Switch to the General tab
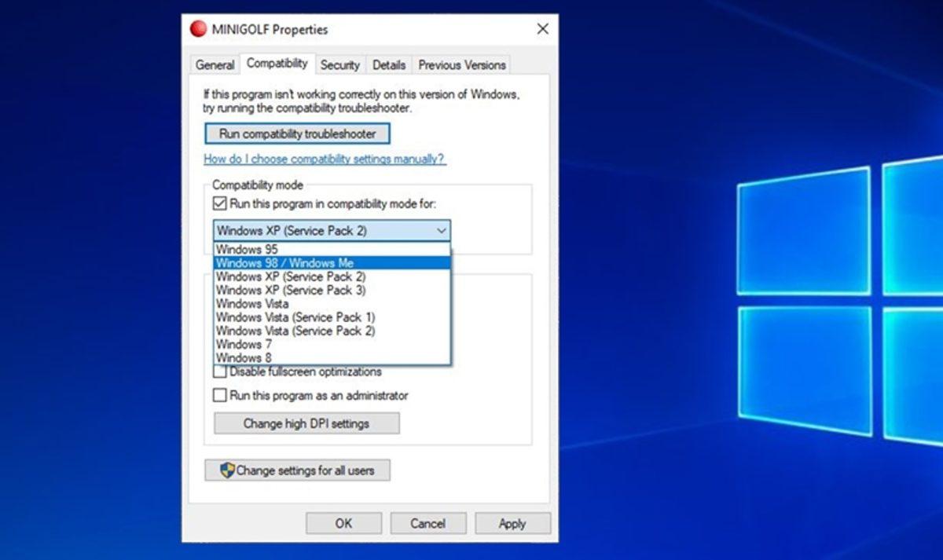 215,65
